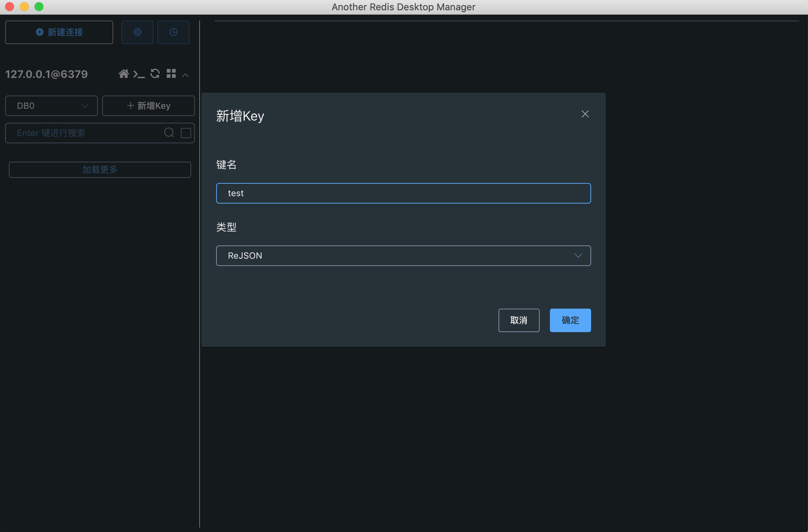Viewport: 808px width, 532px height.
Task: Select the 127.0.0.1@6379 connection entry
Action: 46,74
